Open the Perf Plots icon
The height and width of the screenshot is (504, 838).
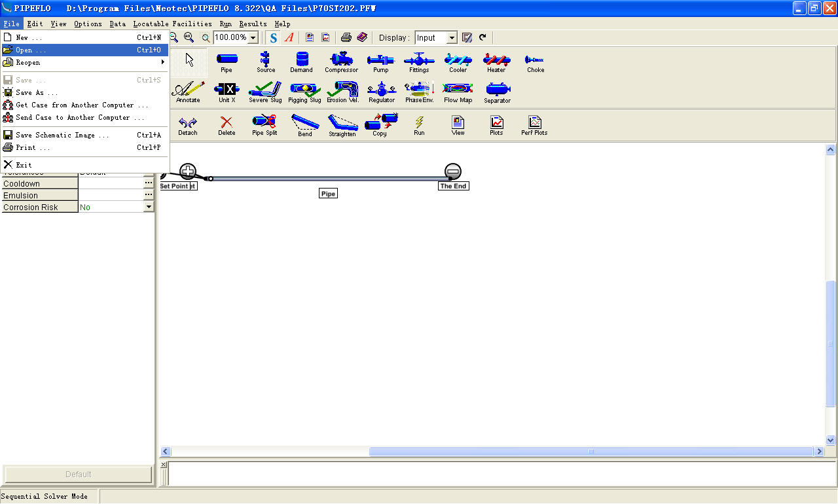click(x=534, y=126)
